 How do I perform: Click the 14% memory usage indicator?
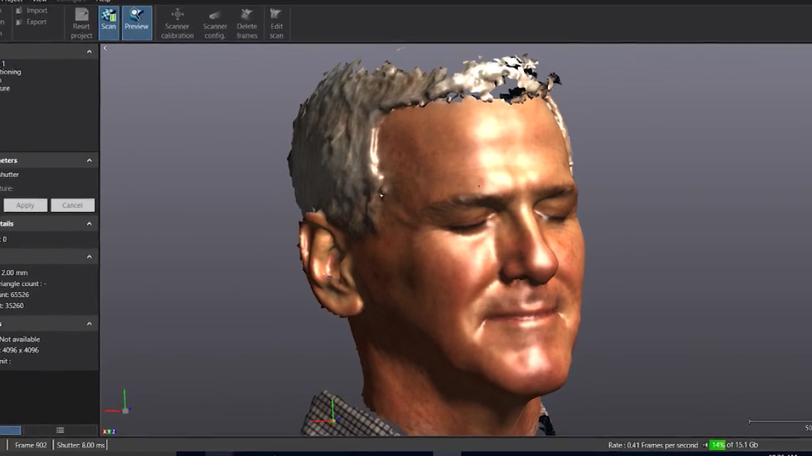717,445
